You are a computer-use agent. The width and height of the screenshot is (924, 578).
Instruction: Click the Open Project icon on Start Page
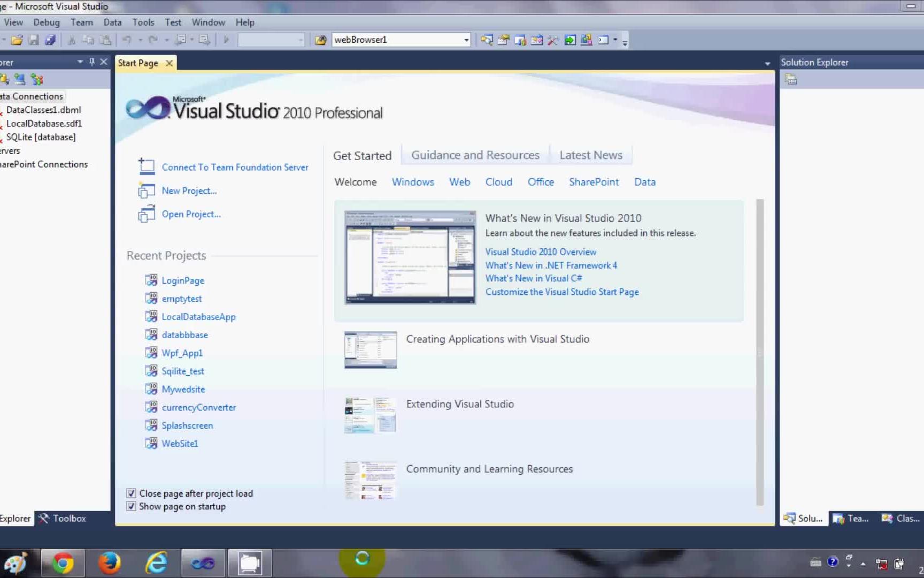pos(146,214)
